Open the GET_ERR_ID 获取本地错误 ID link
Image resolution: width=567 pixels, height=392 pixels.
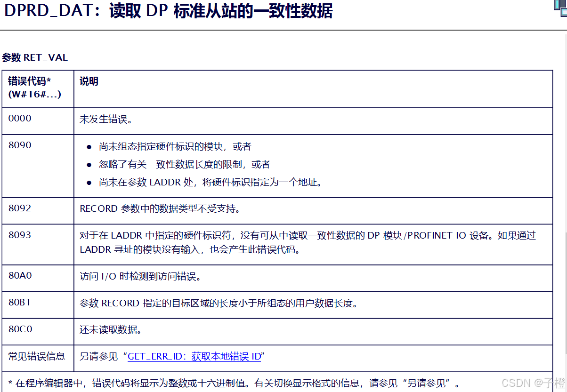[x=194, y=356]
